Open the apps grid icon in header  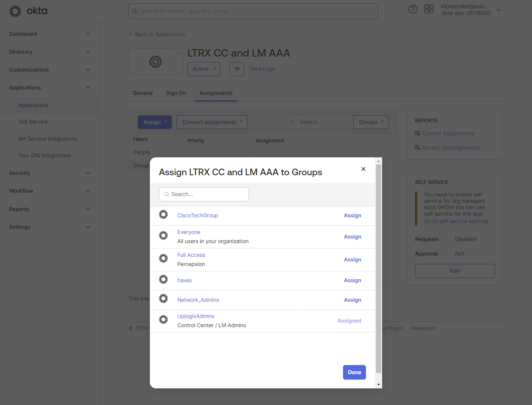pos(429,9)
